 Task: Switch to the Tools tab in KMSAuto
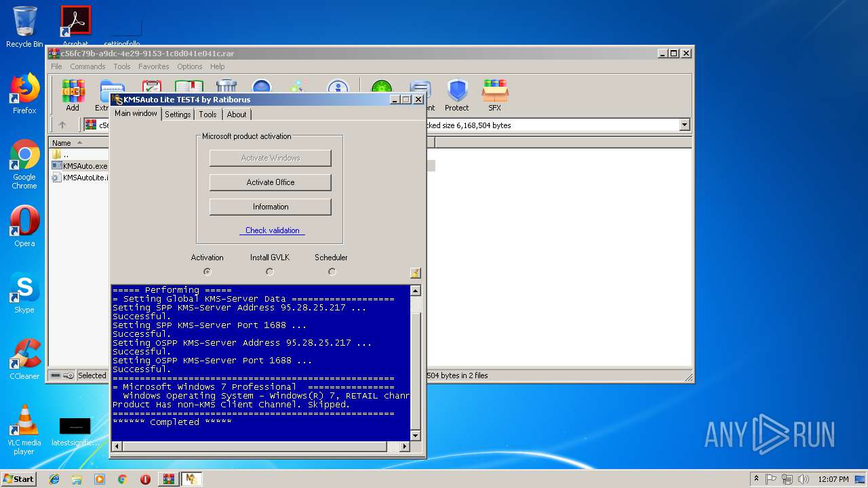coord(208,115)
